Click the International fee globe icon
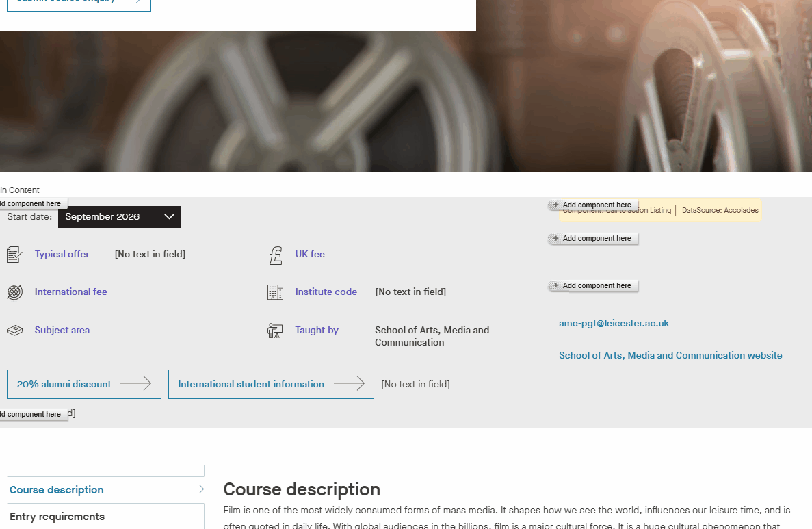The height and width of the screenshot is (529, 812). (x=14, y=292)
